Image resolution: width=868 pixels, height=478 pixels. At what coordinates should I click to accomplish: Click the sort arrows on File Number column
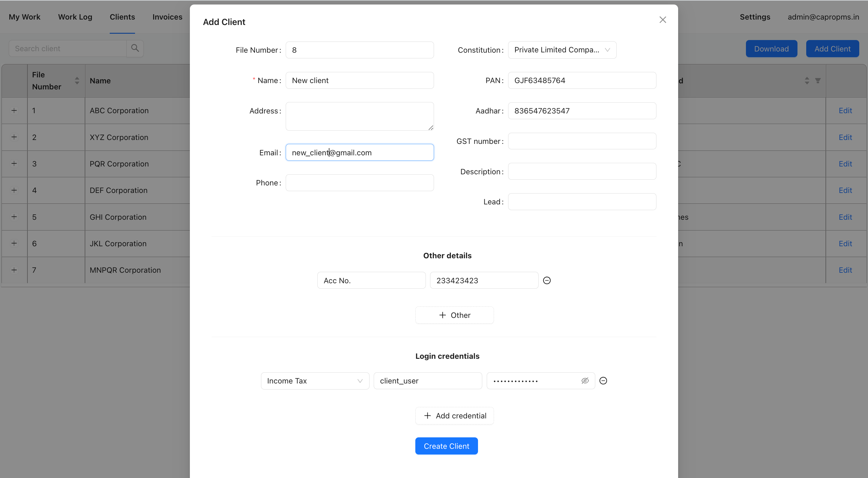coord(77,80)
